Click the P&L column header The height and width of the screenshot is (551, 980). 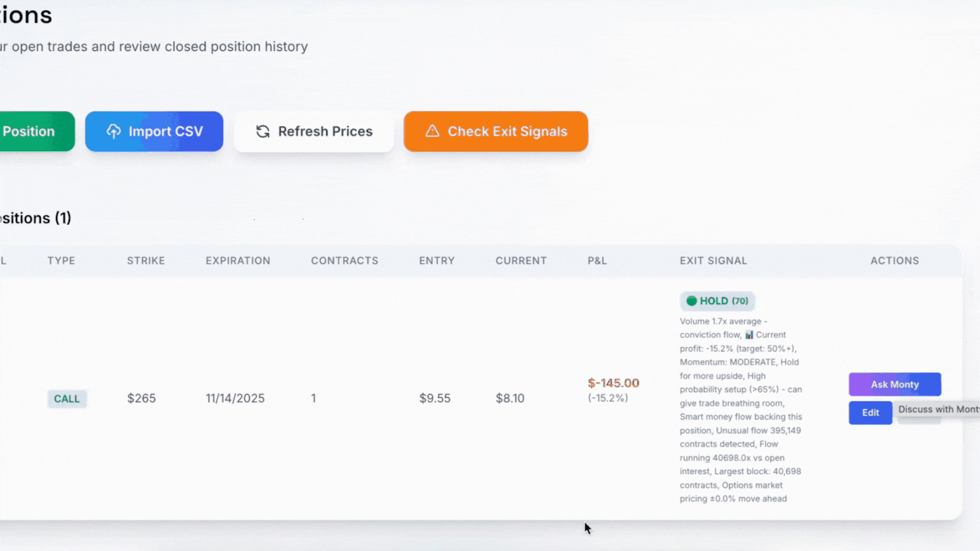pyautogui.click(x=597, y=261)
